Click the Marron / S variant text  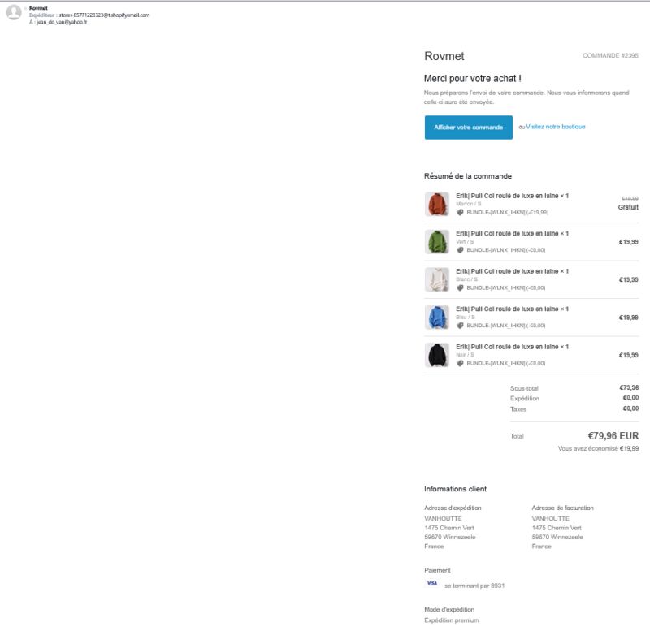[x=469, y=204]
